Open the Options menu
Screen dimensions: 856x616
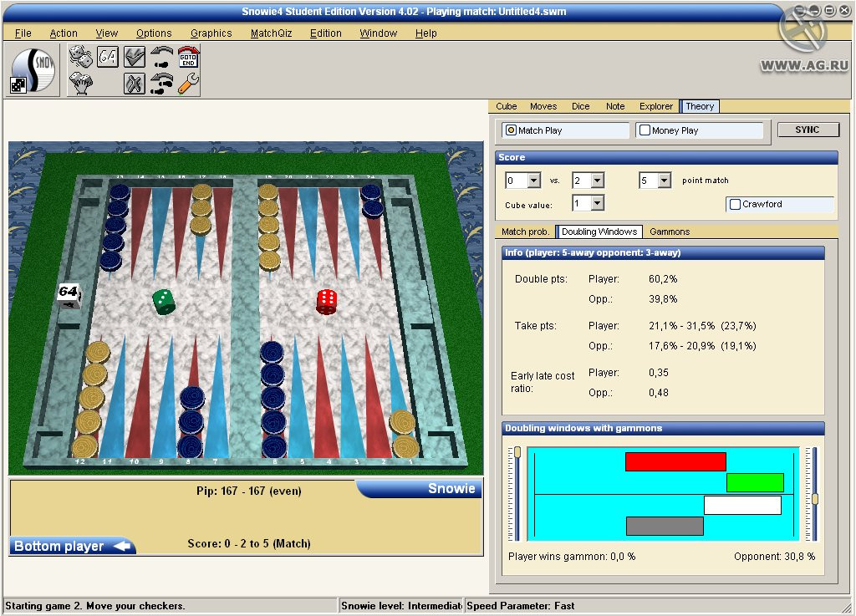pos(154,33)
